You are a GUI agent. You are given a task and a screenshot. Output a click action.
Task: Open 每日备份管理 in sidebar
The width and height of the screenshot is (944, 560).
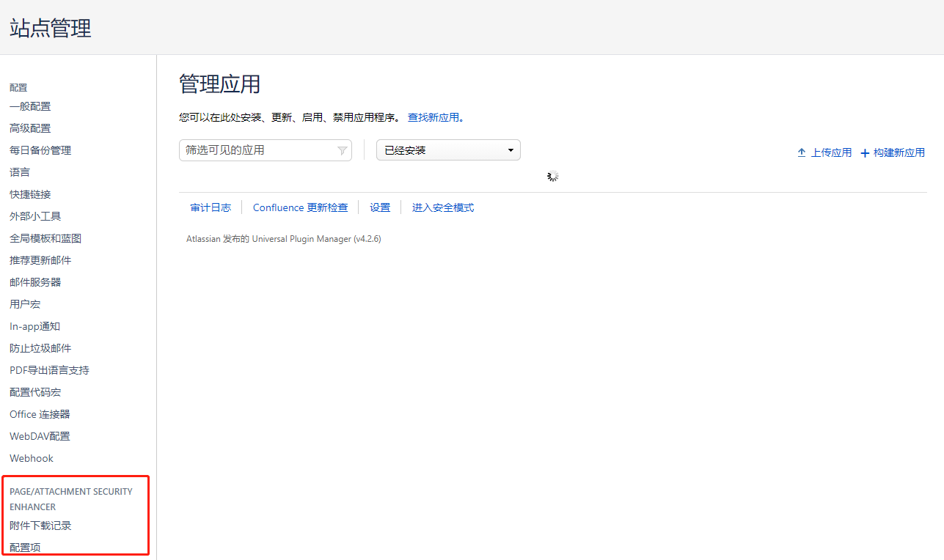click(40, 150)
